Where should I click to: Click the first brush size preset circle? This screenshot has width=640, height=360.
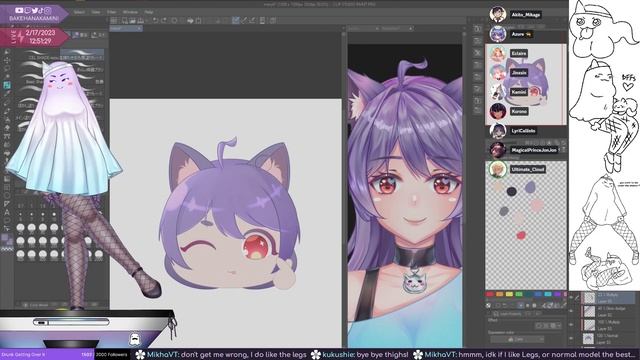click(20, 227)
